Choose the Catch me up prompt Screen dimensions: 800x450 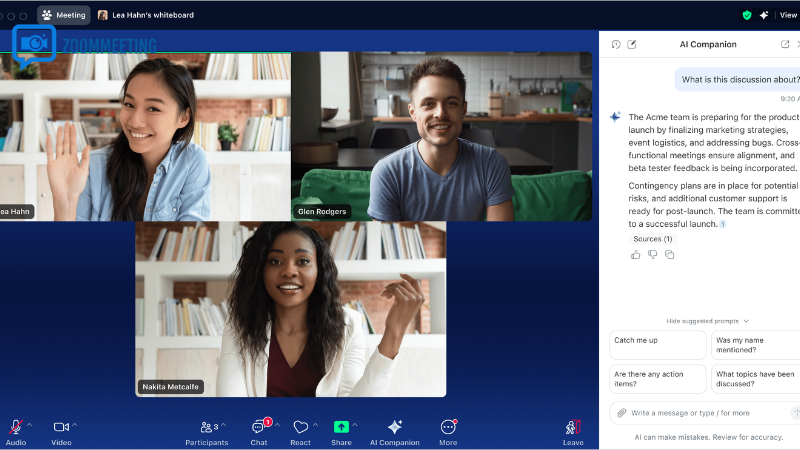tap(658, 345)
